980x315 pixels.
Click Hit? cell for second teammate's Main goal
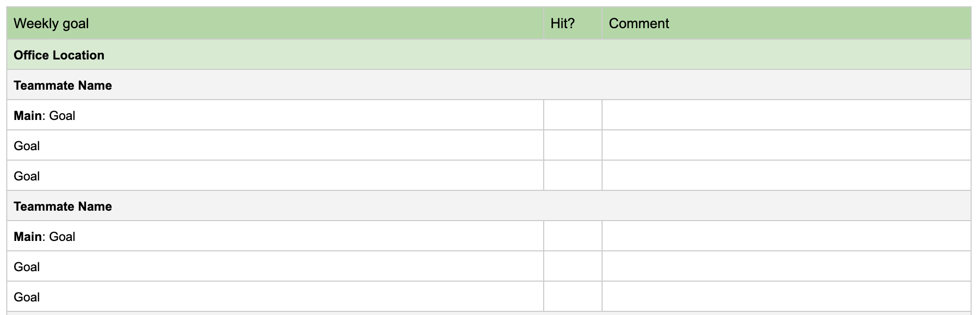click(572, 236)
